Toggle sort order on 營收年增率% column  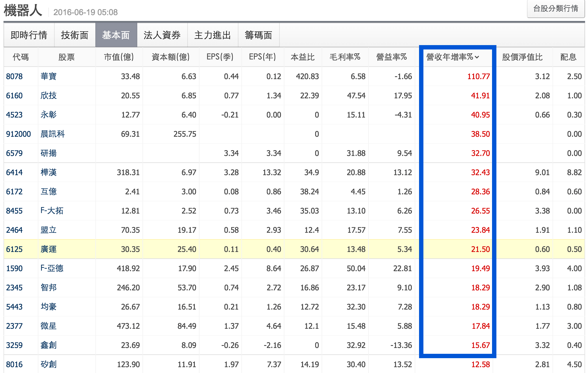click(452, 57)
